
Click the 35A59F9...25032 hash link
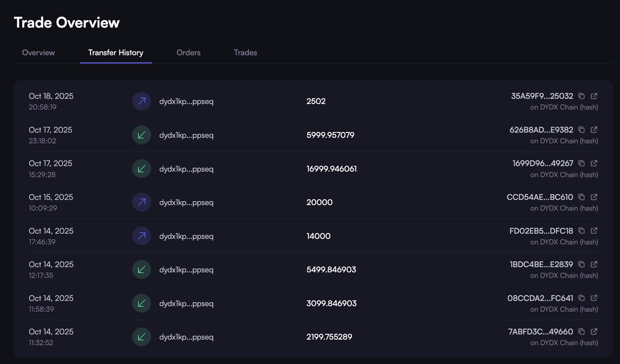tap(542, 96)
